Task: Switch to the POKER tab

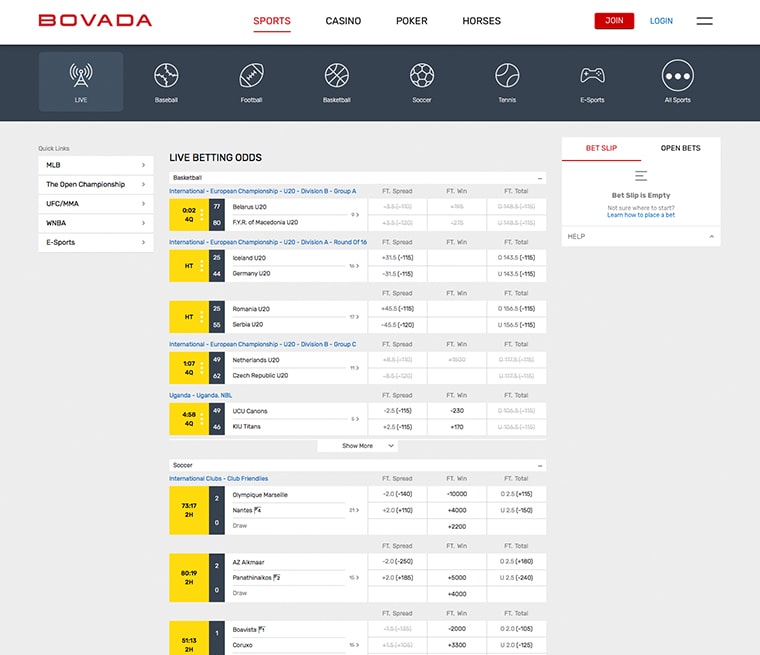Action: pos(412,21)
